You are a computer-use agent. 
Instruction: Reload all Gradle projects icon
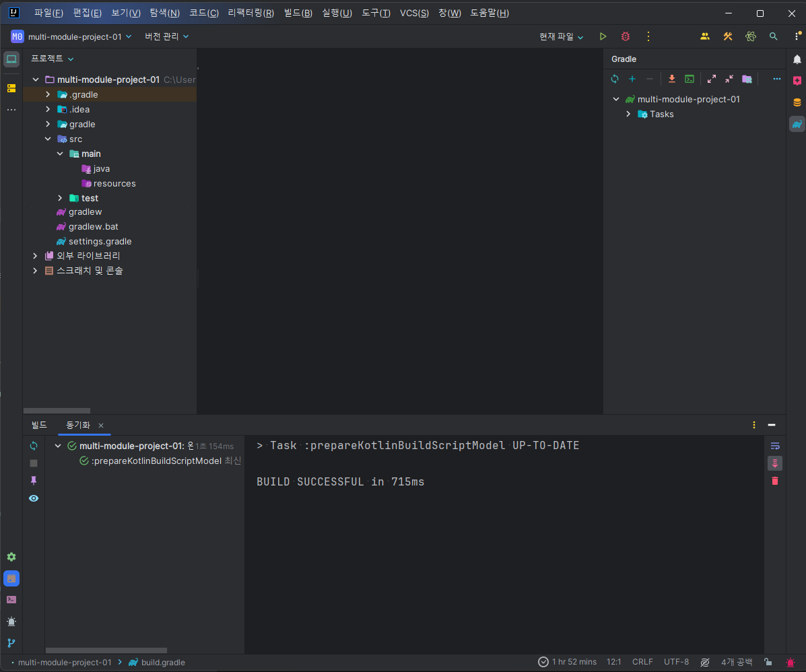(x=615, y=79)
